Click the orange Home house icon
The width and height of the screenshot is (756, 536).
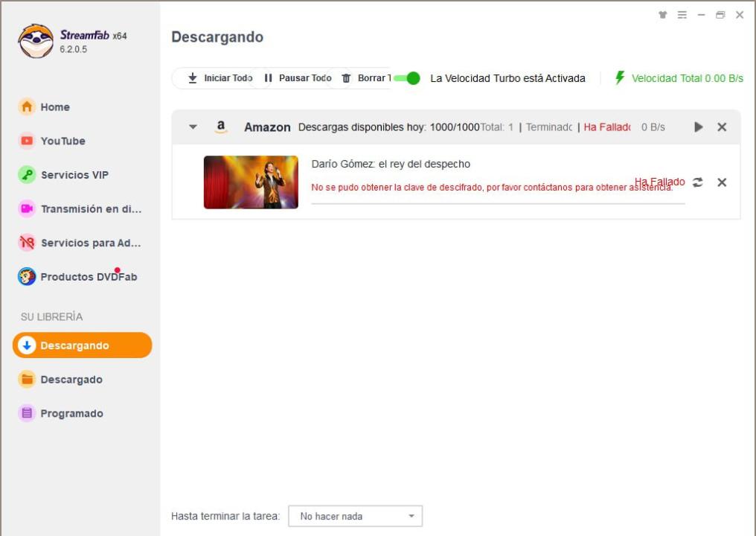[x=27, y=106]
